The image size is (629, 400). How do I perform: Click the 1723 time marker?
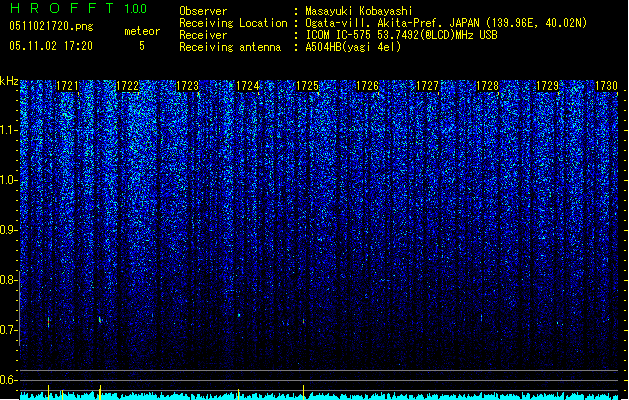[x=187, y=86]
